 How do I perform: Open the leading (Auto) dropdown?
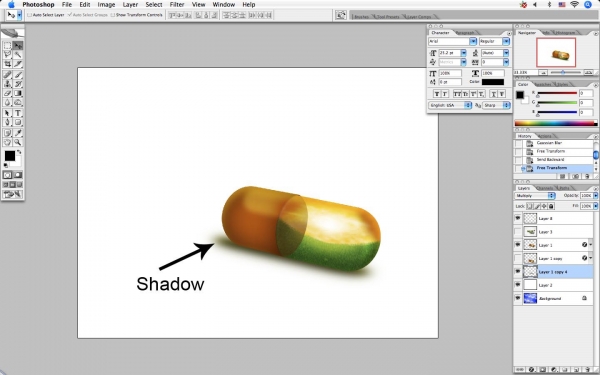point(506,53)
